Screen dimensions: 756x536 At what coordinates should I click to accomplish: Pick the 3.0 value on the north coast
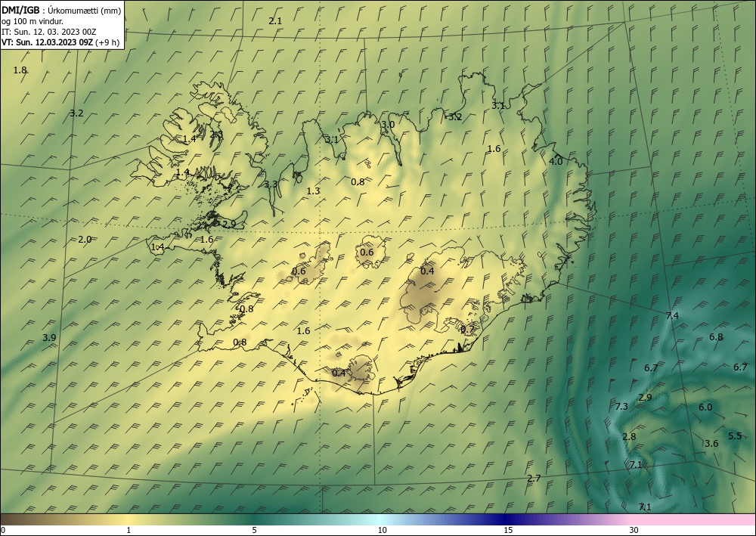pyautogui.click(x=388, y=124)
